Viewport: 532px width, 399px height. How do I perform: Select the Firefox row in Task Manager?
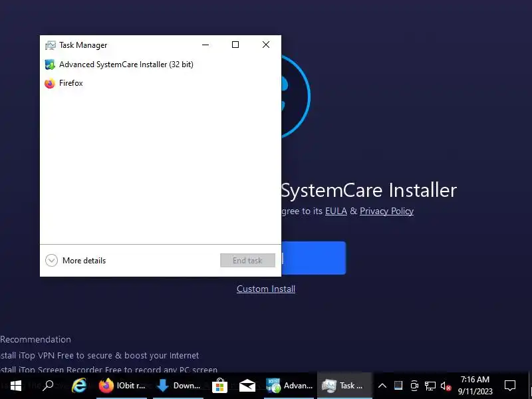click(x=160, y=83)
